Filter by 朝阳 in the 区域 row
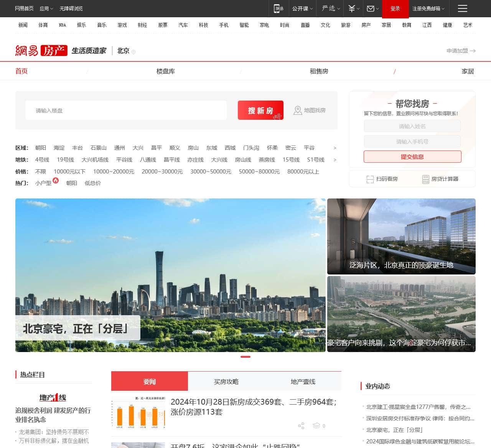 coord(41,148)
